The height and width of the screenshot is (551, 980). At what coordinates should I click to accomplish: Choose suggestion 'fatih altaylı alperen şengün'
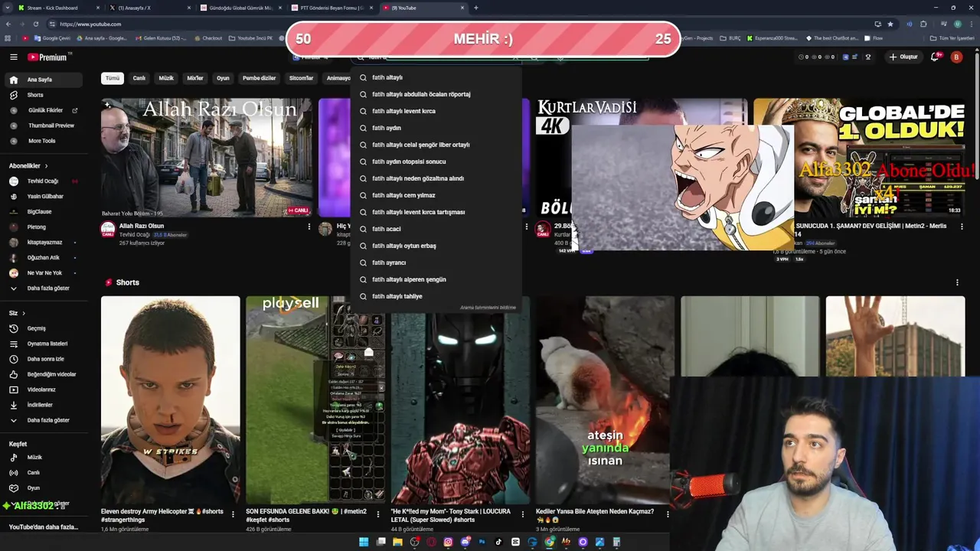[x=436, y=279]
